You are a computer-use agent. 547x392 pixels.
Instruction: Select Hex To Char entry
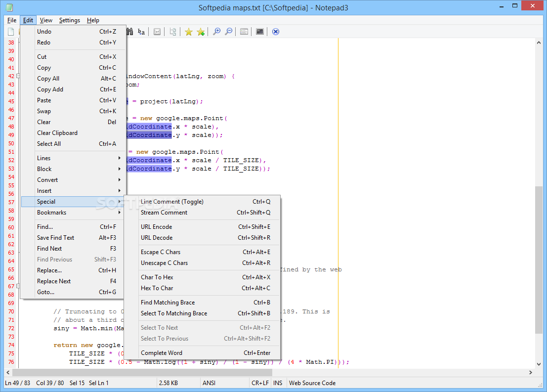pos(202,288)
